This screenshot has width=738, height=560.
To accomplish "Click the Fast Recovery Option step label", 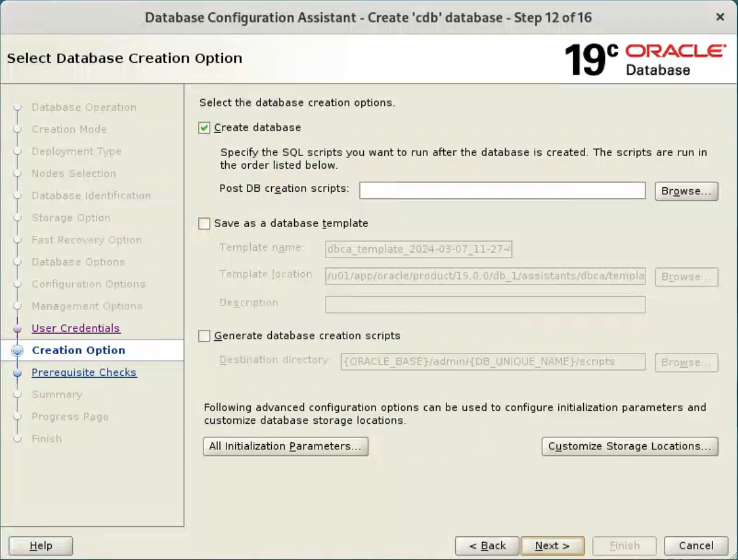I will [86, 240].
